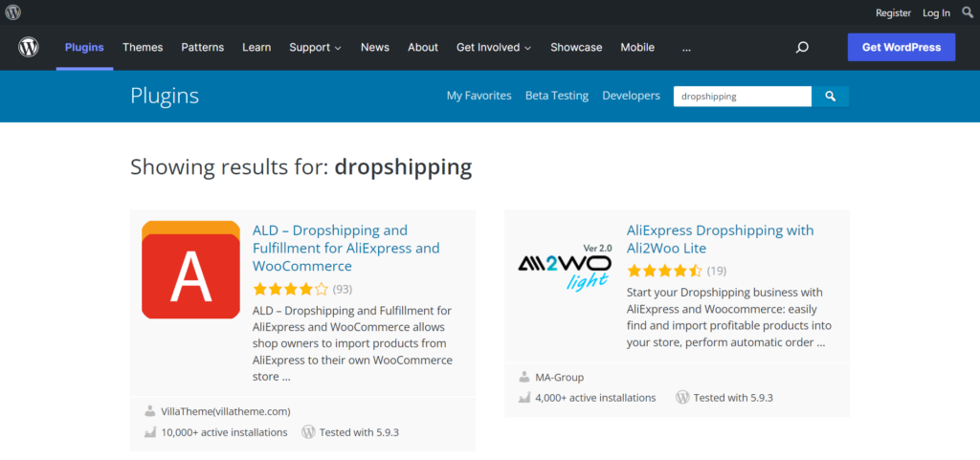Click the top-right admin bar search icon
980x460 pixels.
(x=967, y=12)
